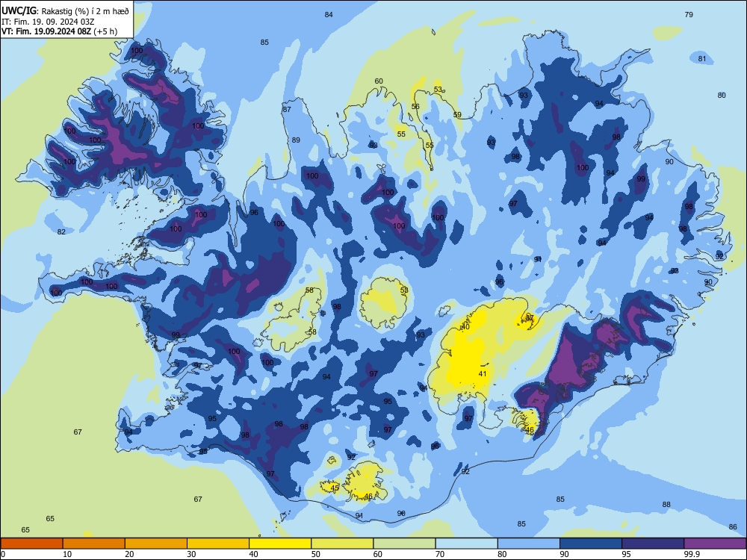Click the '0' legend tick label
The image size is (747, 560).
[3, 554]
